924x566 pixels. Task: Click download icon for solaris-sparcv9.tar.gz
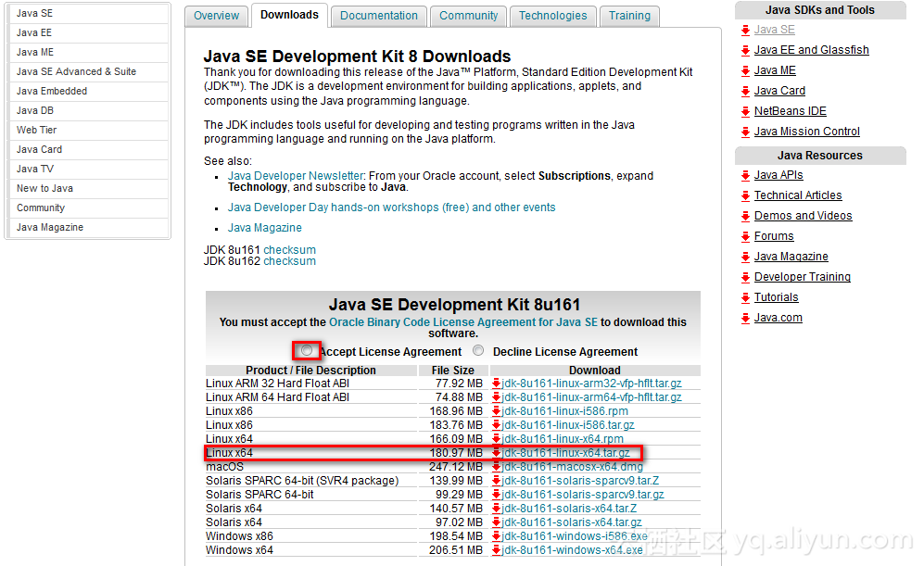coord(496,495)
